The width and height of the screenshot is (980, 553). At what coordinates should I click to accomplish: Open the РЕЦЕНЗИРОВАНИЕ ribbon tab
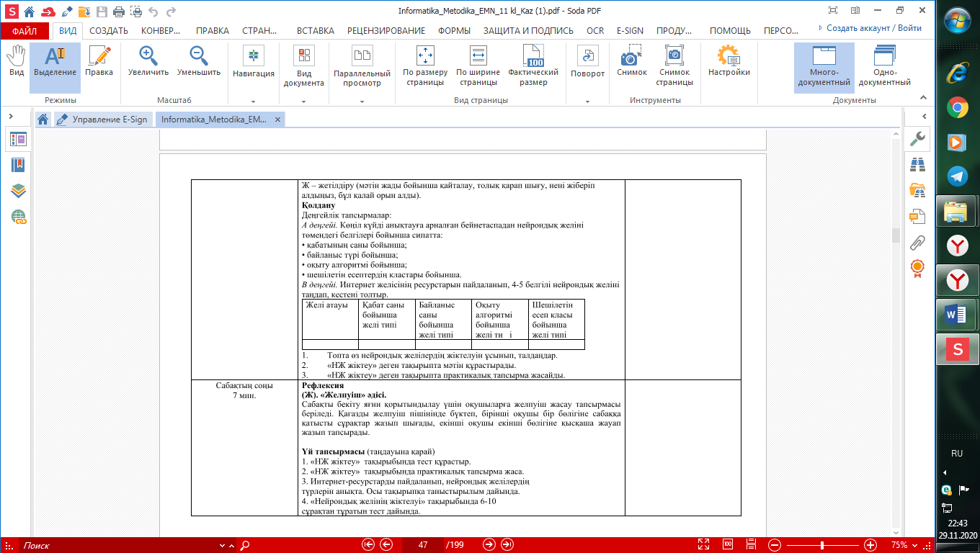click(x=386, y=31)
